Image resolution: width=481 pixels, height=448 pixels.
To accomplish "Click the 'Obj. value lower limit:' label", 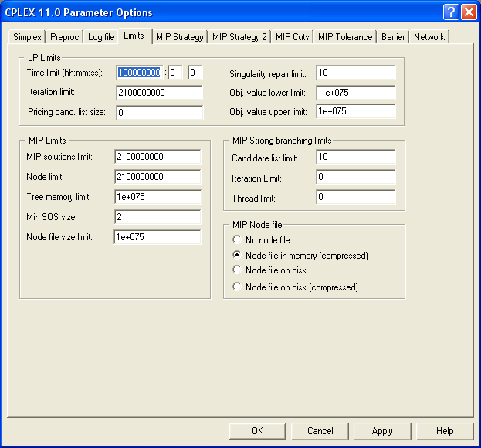I will (x=267, y=93).
